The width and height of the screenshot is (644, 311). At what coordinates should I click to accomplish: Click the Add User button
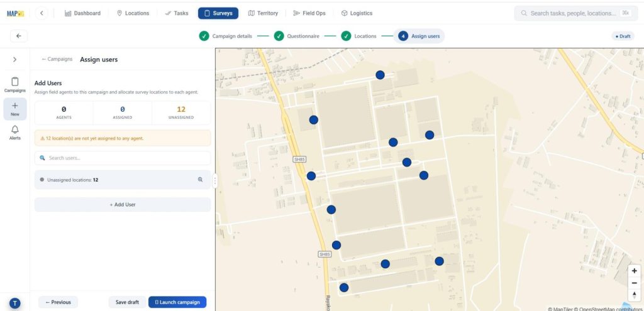tap(123, 204)
